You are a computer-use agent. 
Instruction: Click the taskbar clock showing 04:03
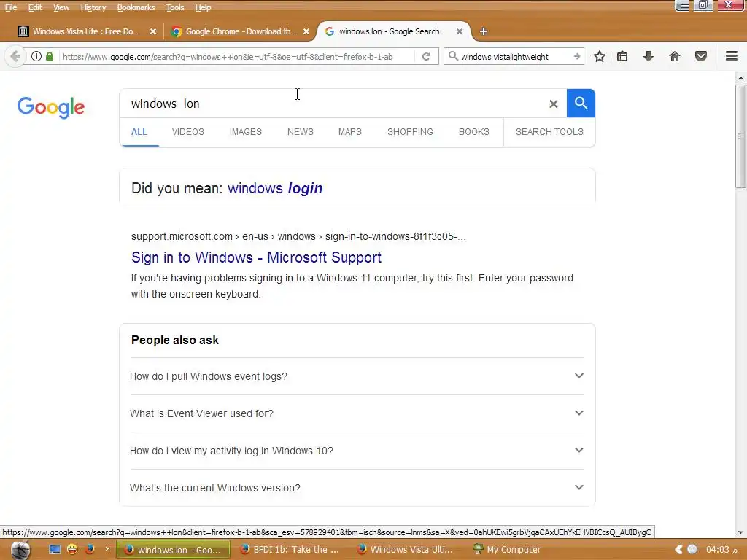tap(721, 550)
